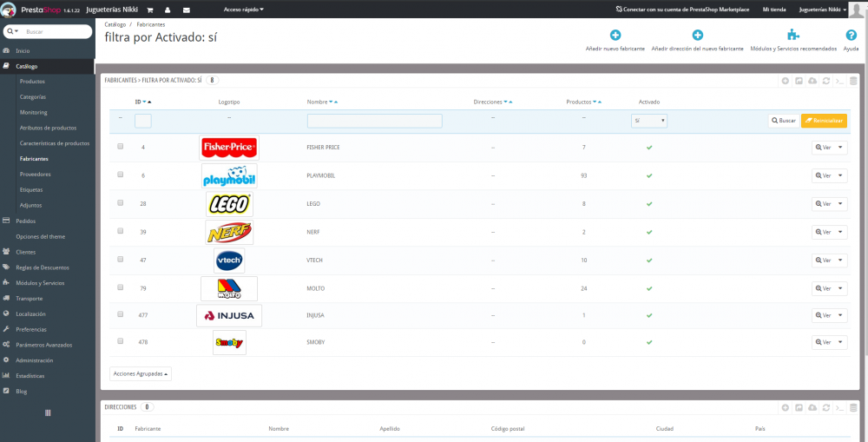Click the add icon in Direcciones panel header
This screenshot has width=868, height=442.
[x=785, y=407]
